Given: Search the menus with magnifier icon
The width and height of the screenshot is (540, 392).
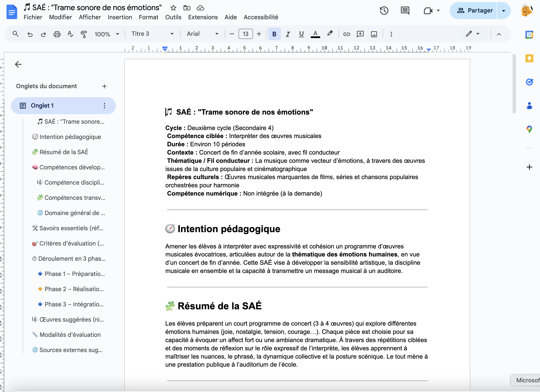Looking at the screenshot, I should click(x=15, y=34).
